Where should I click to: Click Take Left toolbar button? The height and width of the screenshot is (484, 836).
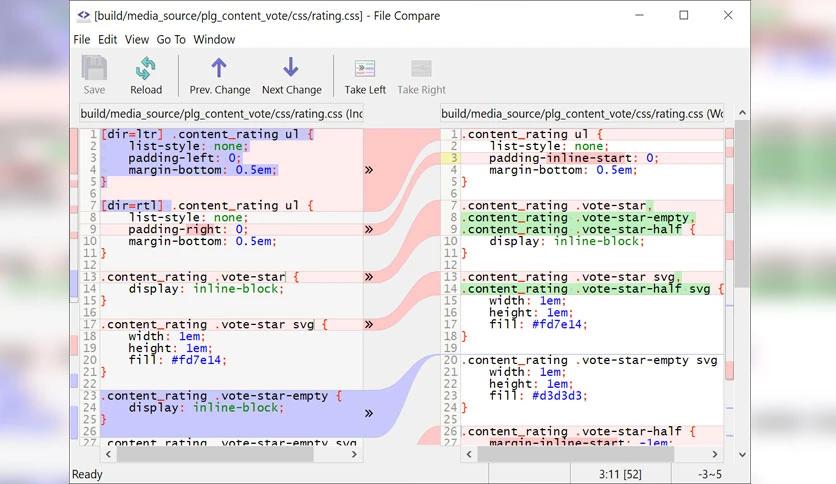pyautogui.click(x=365, y=75)
